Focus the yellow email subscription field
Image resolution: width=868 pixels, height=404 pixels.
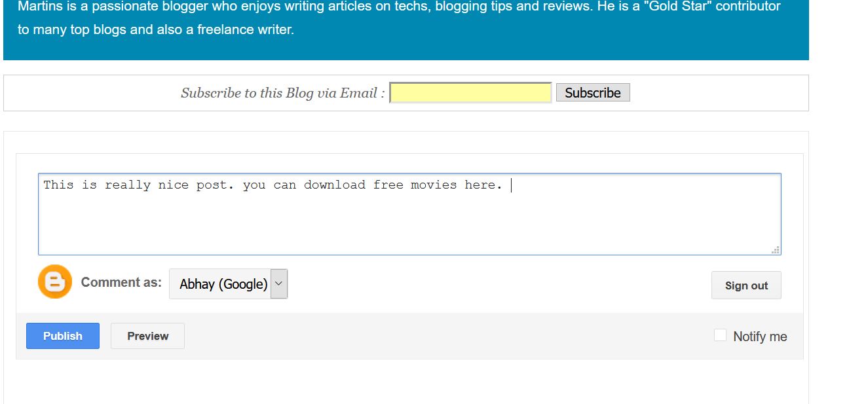[x=470, y=93]
